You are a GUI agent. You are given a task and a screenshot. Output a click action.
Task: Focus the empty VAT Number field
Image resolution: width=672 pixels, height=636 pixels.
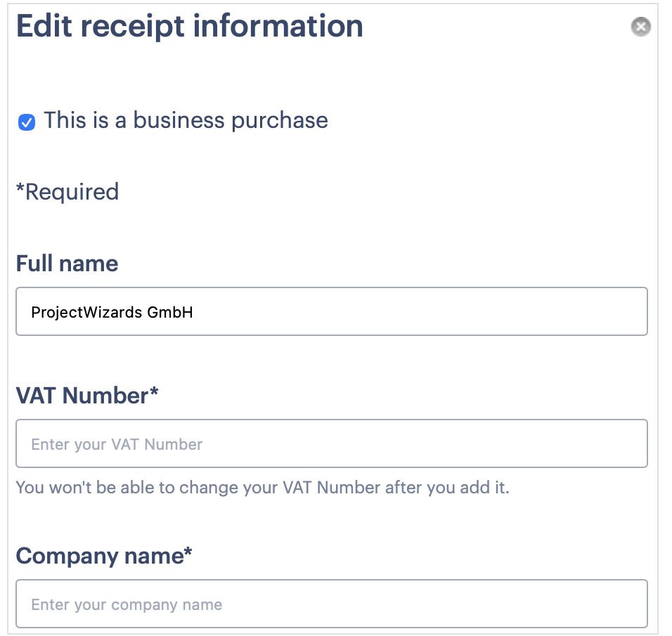pos(332,443)
